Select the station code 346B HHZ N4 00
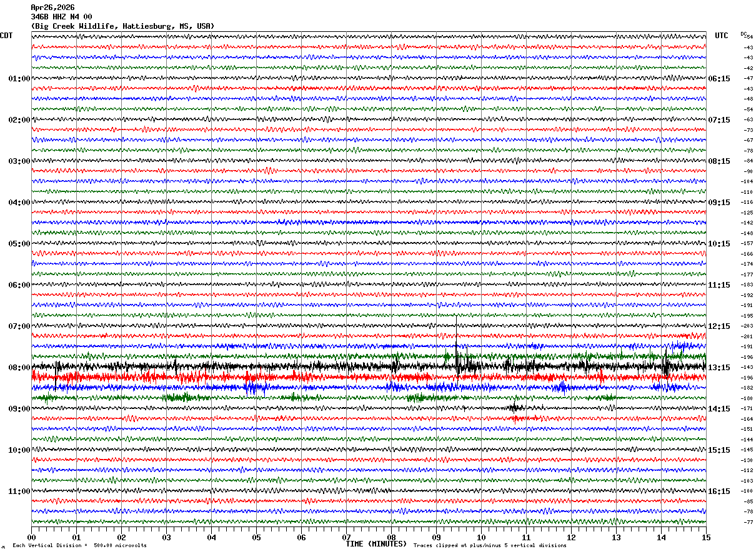The height and width of the screenshot is (554, 756). 61,17
